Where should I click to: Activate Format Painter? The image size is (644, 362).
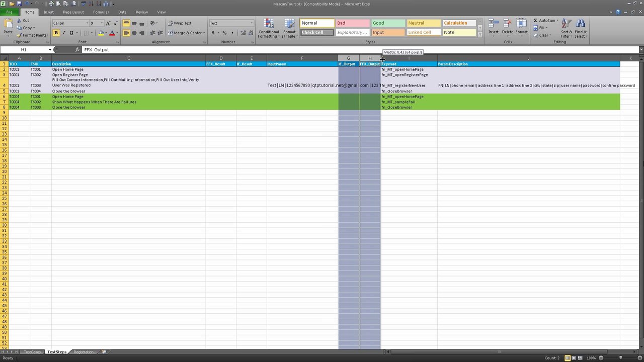(x=32, y=35)
